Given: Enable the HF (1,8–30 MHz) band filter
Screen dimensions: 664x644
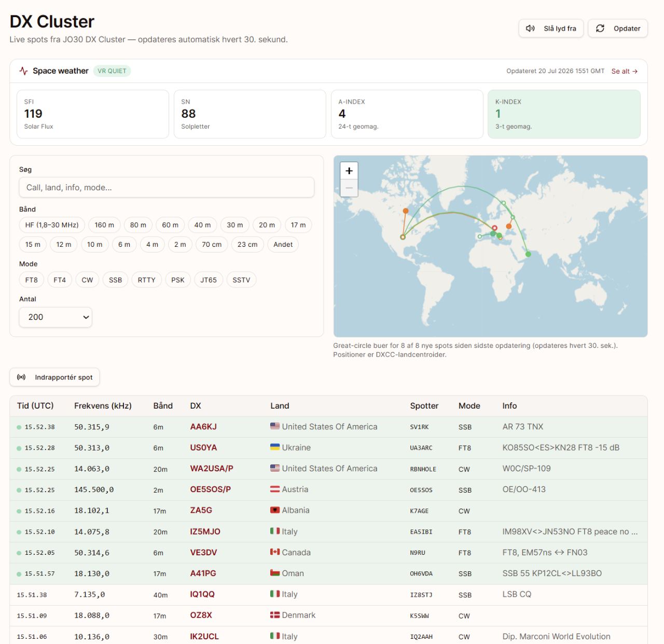Looking at the screenshot, I should pos(52,225).
